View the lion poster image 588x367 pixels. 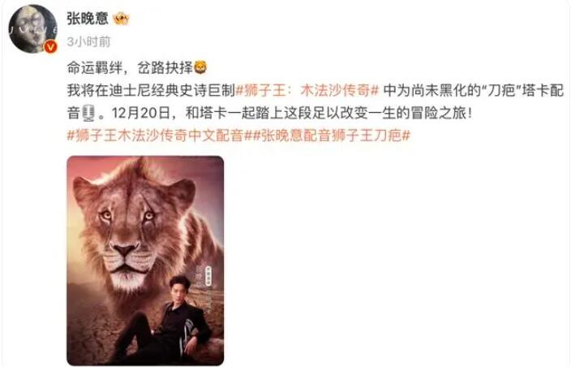(x=145, y=261)
